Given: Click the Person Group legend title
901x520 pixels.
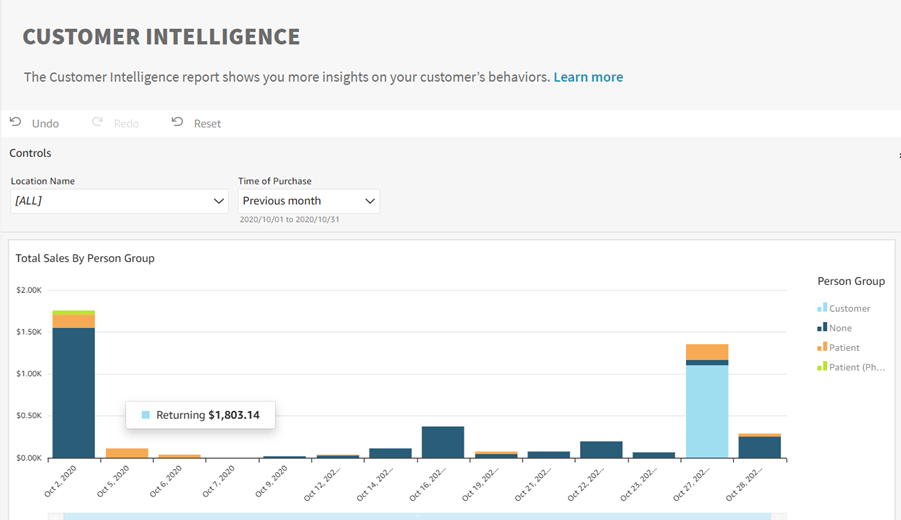Looking at the screenshot, I should pos(851,281).
